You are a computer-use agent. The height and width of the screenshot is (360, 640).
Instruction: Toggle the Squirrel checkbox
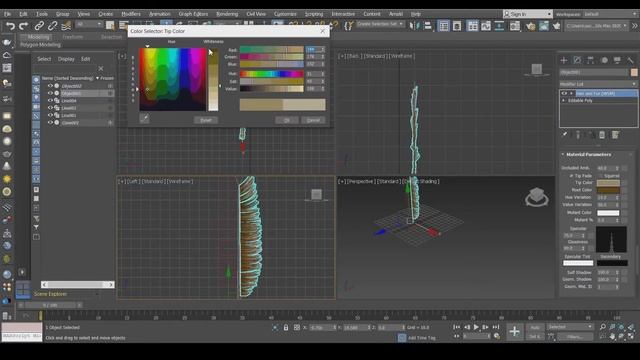601,176
